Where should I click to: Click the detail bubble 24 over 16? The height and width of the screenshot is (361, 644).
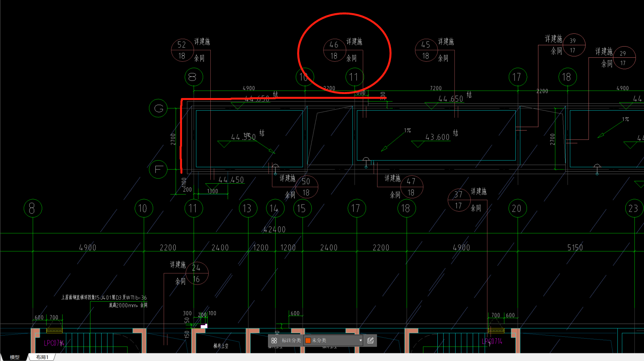197,273
